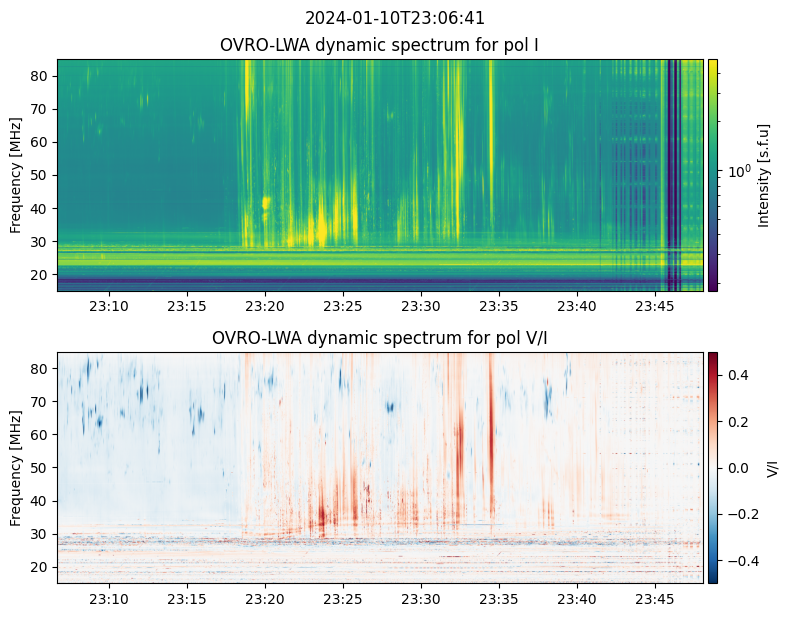
Task: Click the 10⁰ tick label on the Intensity colorbar
Action: 738,171
